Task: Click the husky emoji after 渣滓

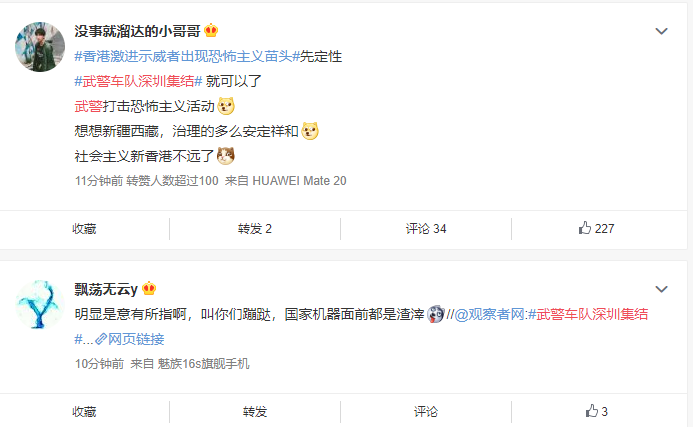Action: click(x=435, y=314)
